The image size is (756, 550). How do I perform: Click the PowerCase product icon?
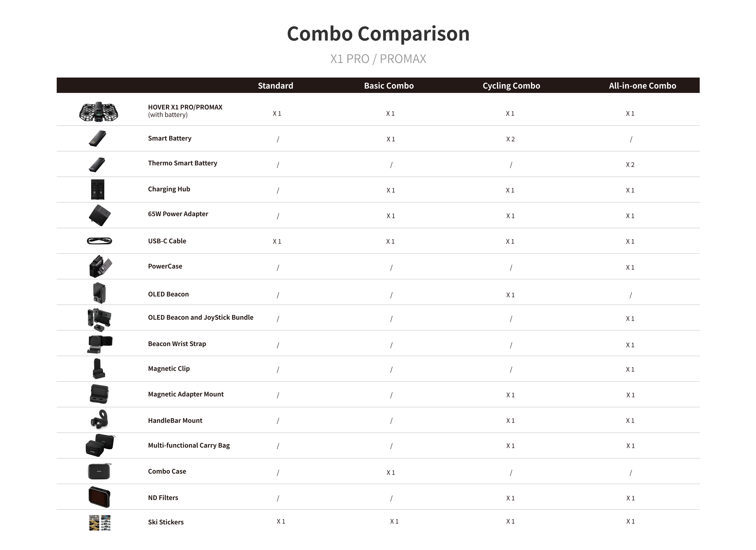pyautogui.click(x=100, y=266)
